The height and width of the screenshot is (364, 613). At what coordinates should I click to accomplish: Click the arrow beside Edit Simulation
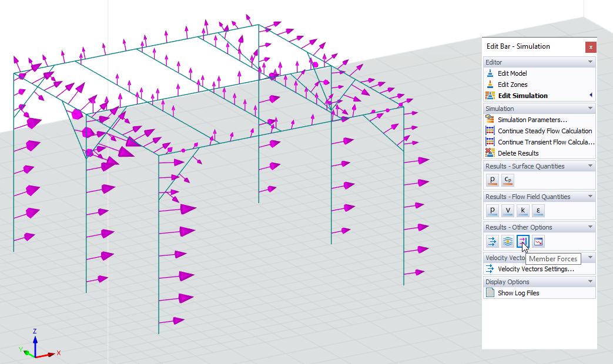pos(591,95)
